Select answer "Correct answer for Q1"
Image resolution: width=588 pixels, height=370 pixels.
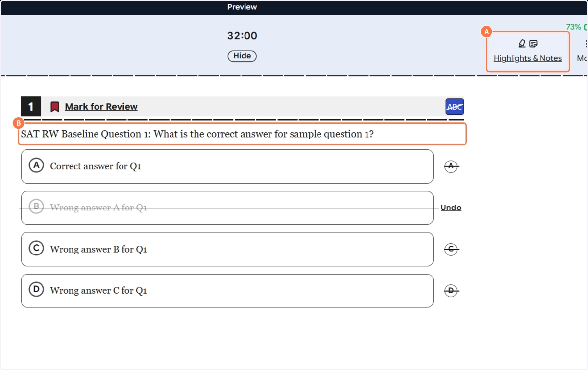pos(227,166)
